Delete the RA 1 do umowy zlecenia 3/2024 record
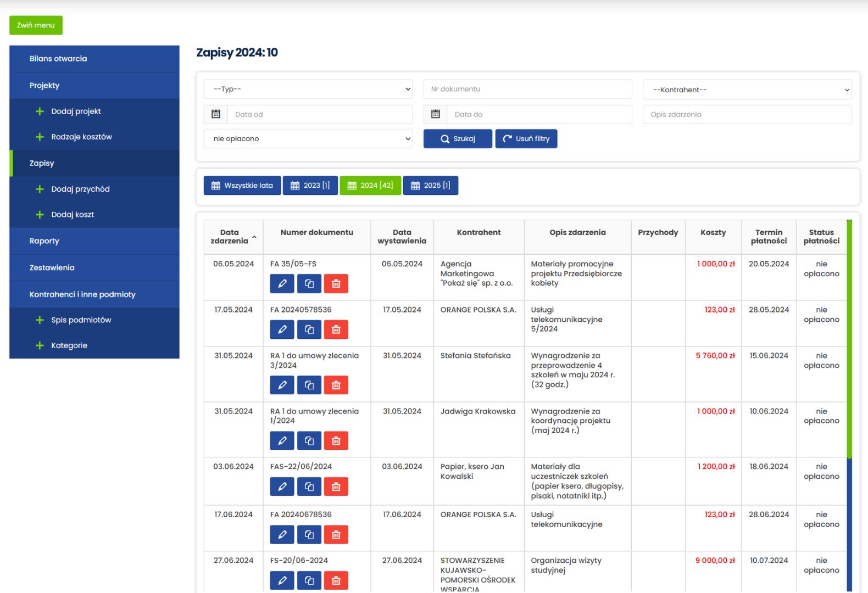868x593 pixels. [x=336, y=385]
